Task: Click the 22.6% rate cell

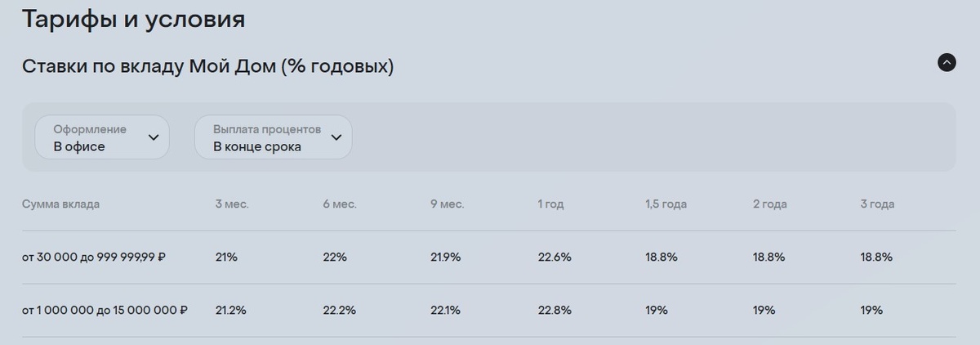Action: click(555, 257)
